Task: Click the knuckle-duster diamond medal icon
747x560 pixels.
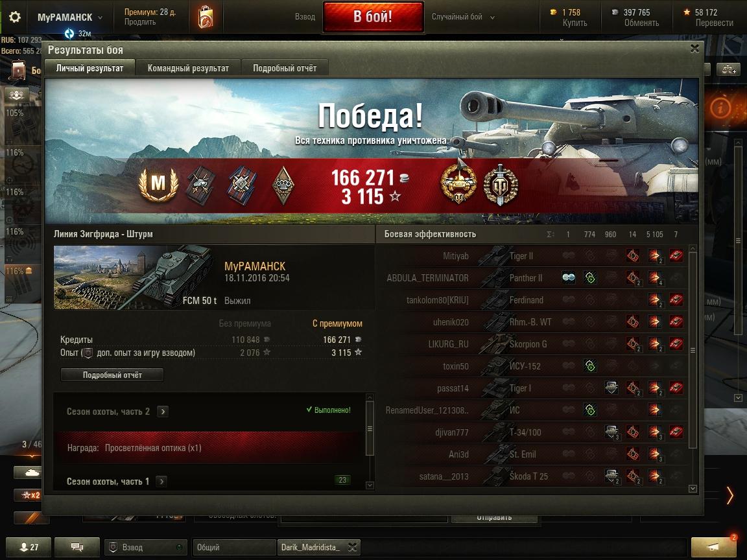Action: [283, 185]
